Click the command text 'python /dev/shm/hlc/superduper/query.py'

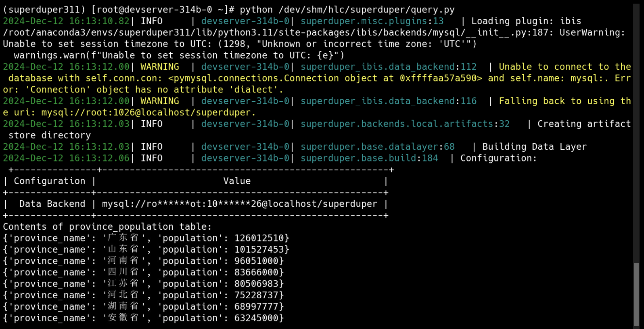click(347, 9)
